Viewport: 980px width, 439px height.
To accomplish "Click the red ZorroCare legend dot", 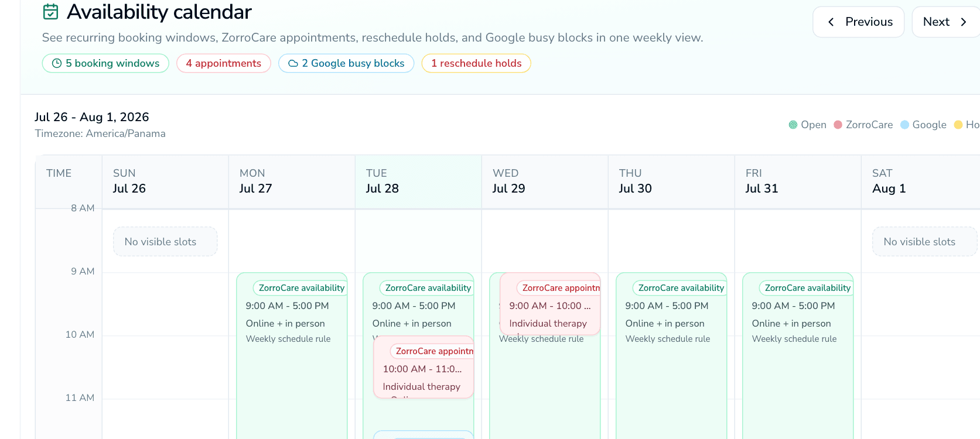I will tap(838, 125).
